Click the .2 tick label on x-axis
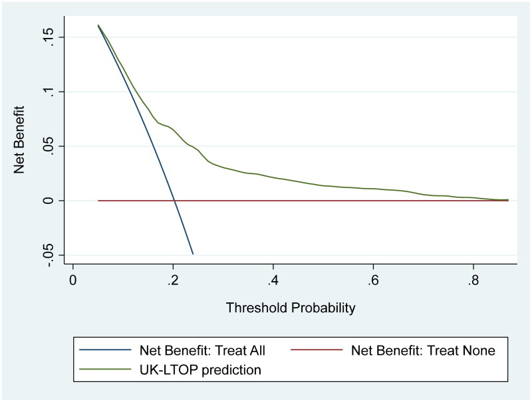532x402 pixels. click(x=173, y=280)
